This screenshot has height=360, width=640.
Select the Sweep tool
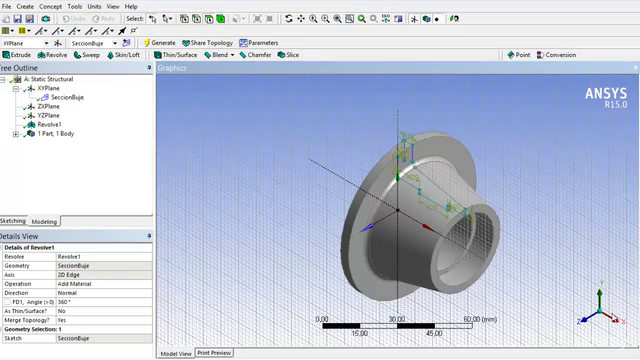87,55
